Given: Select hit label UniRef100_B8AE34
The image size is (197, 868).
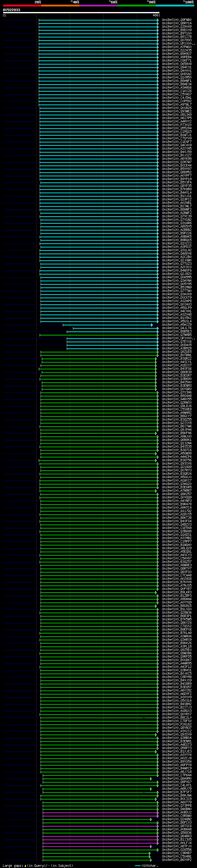Looking at the screenshot, I should coord(176,84).
